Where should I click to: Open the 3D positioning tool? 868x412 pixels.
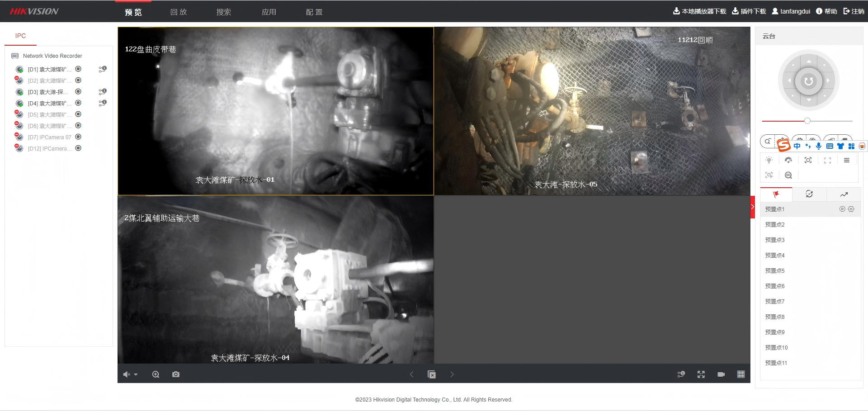point(788,175)
